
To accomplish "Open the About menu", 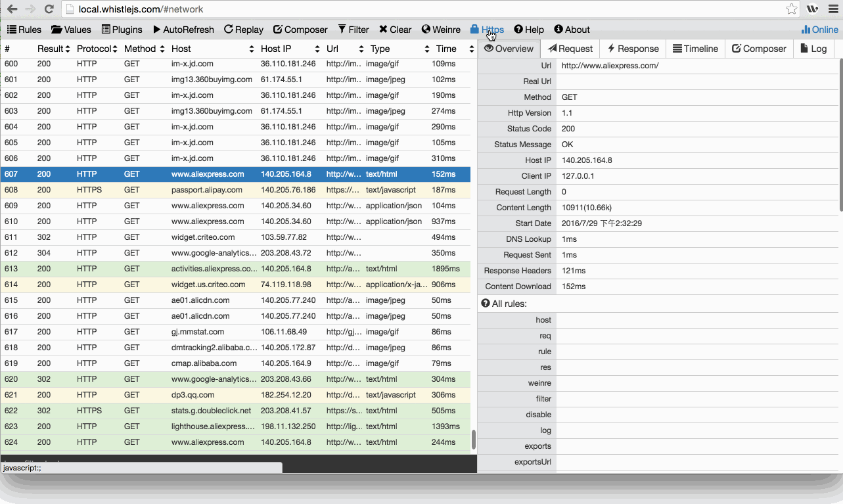I will pyautogui.click(x=572, y=30).
